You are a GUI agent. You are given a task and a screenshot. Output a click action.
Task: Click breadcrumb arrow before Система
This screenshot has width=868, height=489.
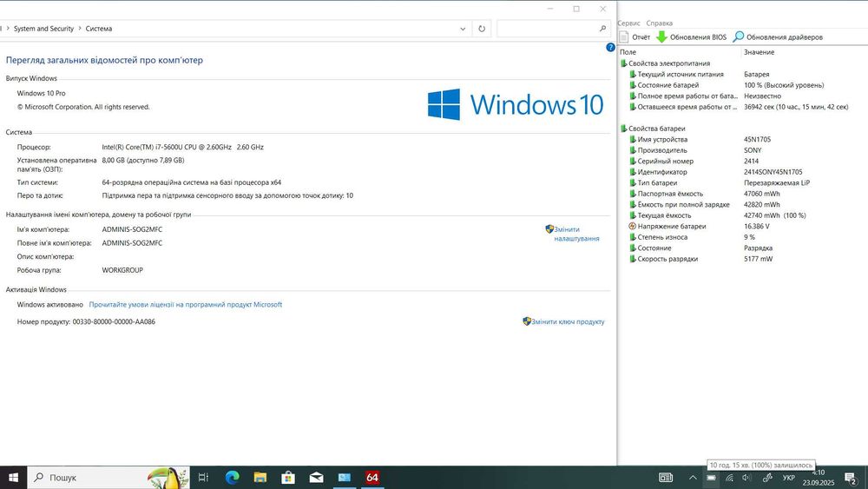coord(80,29)
